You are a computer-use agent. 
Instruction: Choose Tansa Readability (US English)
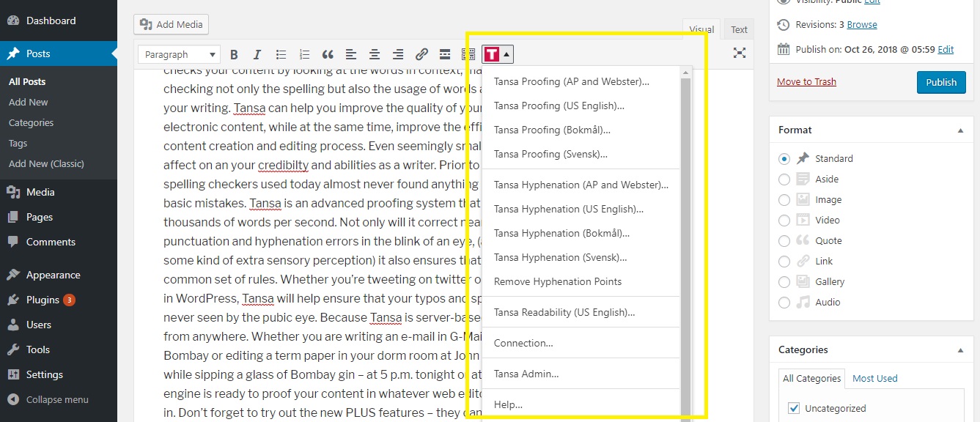point(582,312)
